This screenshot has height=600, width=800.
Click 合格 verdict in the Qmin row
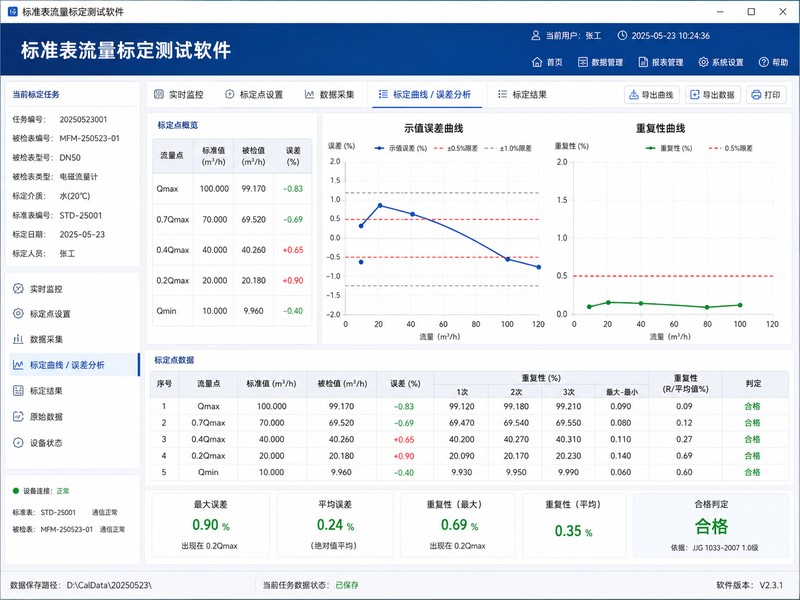point(753,472)
